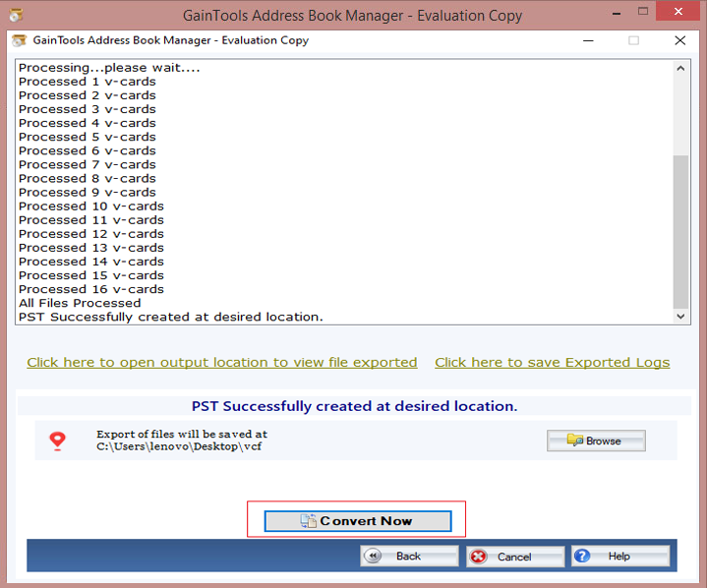This screenshot has width=707, height=588.
Task: Select 'Processed 11 v-cards' log line
Action: [91, 220]
